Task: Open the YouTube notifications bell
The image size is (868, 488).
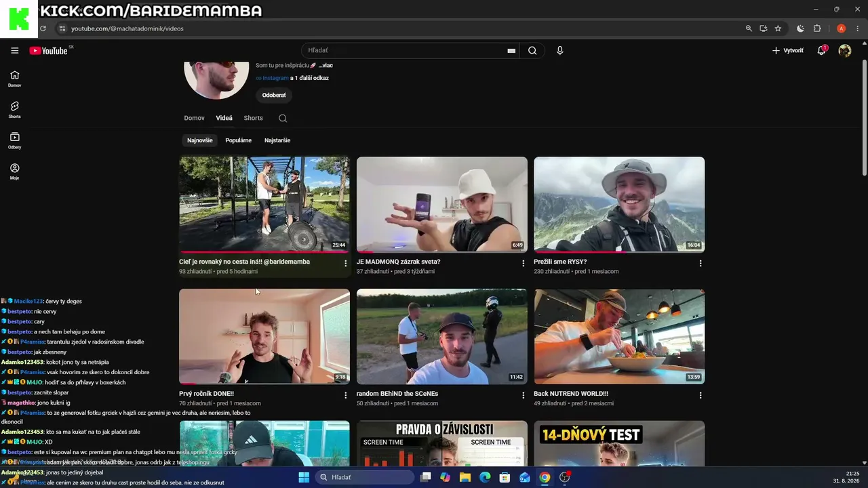Action: 822,50
